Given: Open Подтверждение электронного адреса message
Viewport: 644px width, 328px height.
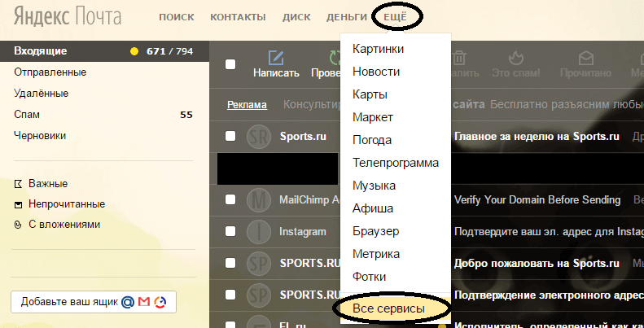Looking at the screenshot, I should [549, 295].
